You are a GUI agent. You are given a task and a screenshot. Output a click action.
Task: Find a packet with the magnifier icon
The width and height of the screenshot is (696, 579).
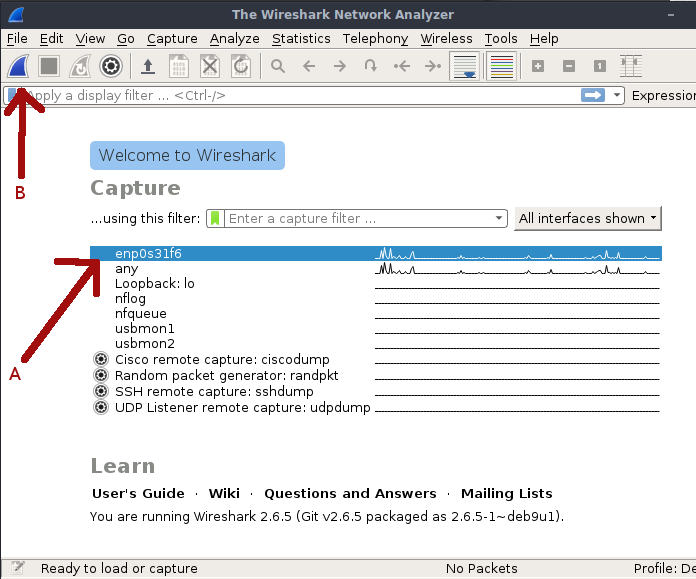coord(278,67)
